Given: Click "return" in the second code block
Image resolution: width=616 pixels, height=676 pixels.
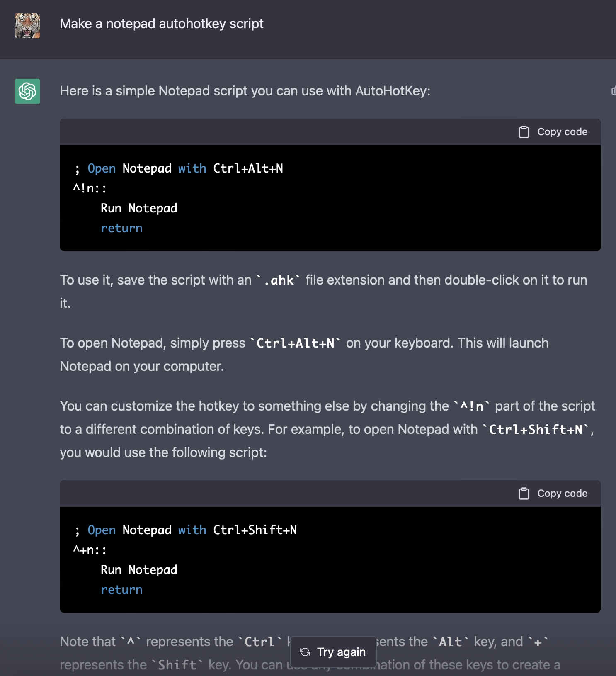Looking at the screenshot, I should point(121,590).
